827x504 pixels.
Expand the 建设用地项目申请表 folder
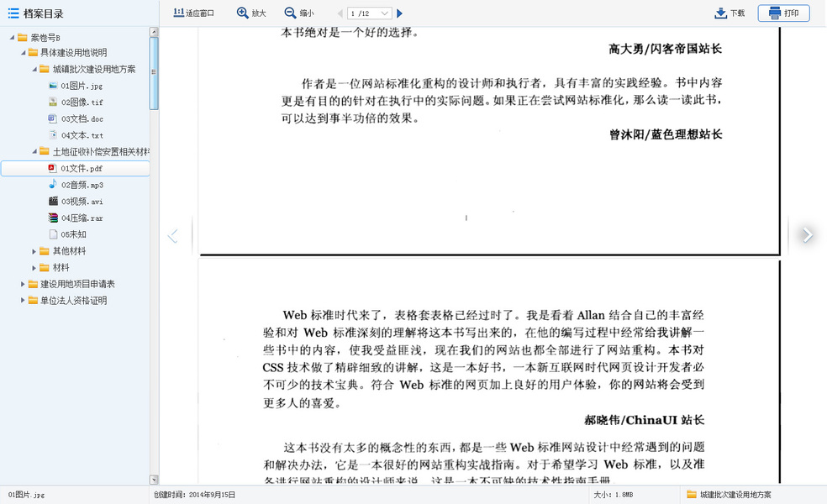point(23,284)
